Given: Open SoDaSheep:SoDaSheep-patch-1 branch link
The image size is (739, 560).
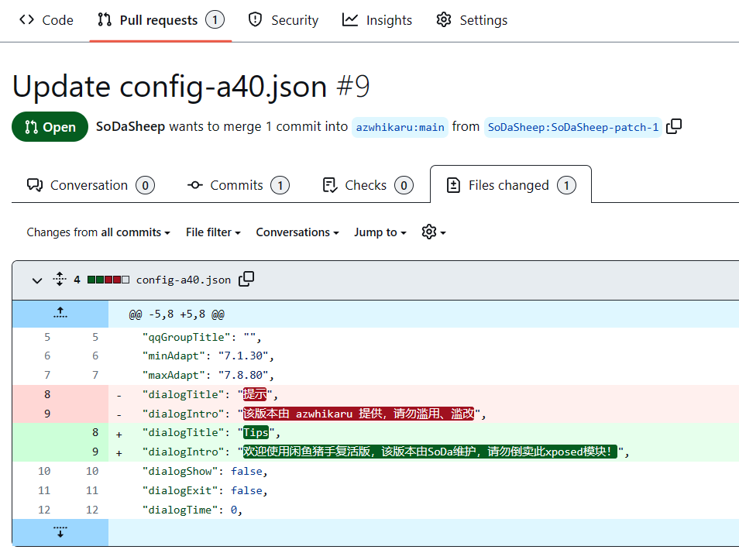Looking at the screenshot, I should click(573, 127).
